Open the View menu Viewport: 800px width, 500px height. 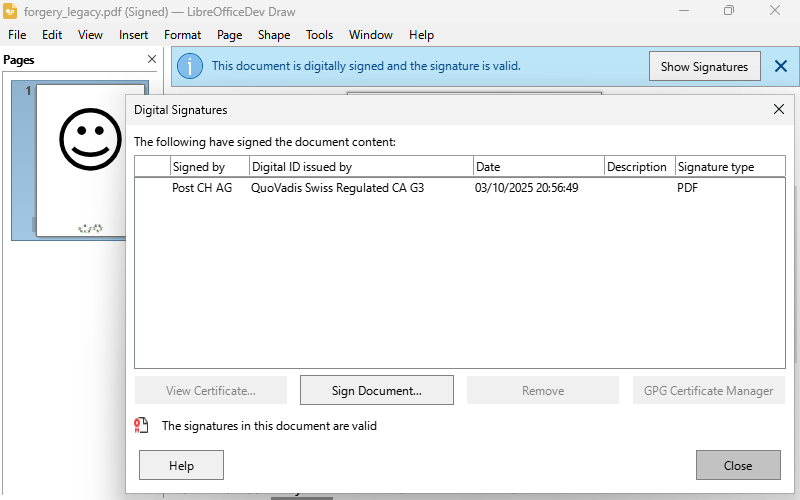[90, 35]
